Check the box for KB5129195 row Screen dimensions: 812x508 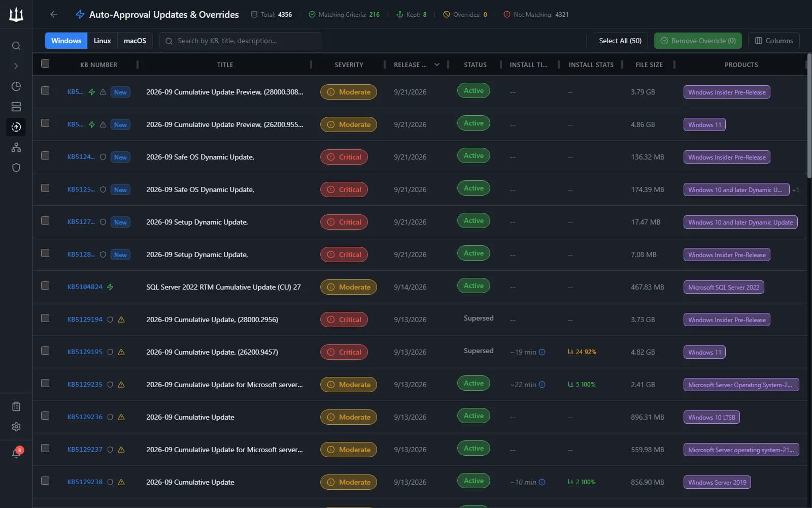point(45,351)
